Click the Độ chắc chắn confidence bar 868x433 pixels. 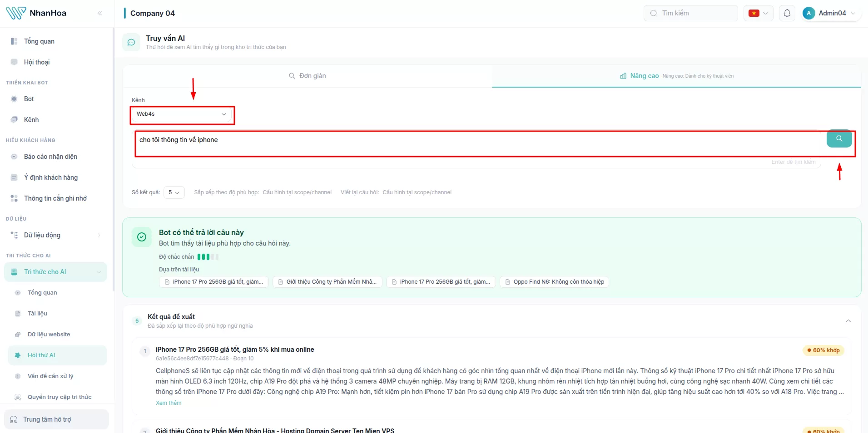pos(208,257)
